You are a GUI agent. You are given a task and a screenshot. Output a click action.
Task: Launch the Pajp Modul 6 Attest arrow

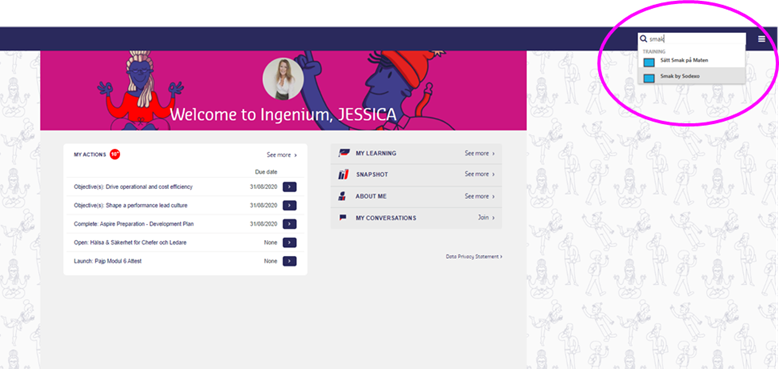pos(290,261)
